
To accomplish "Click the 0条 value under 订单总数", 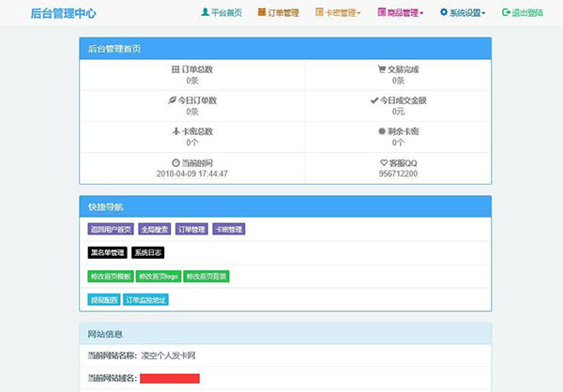I will pyautogui.click(x=192, y=81).
